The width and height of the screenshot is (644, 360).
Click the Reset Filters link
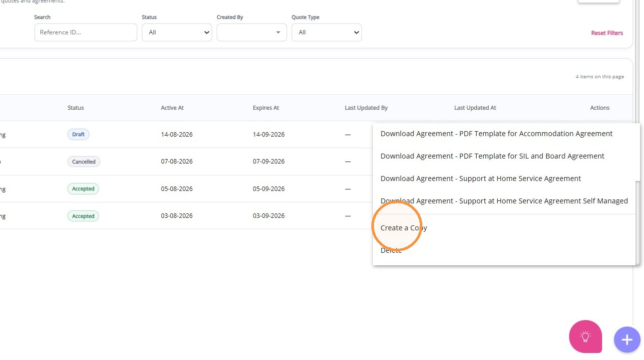(607, 33)
